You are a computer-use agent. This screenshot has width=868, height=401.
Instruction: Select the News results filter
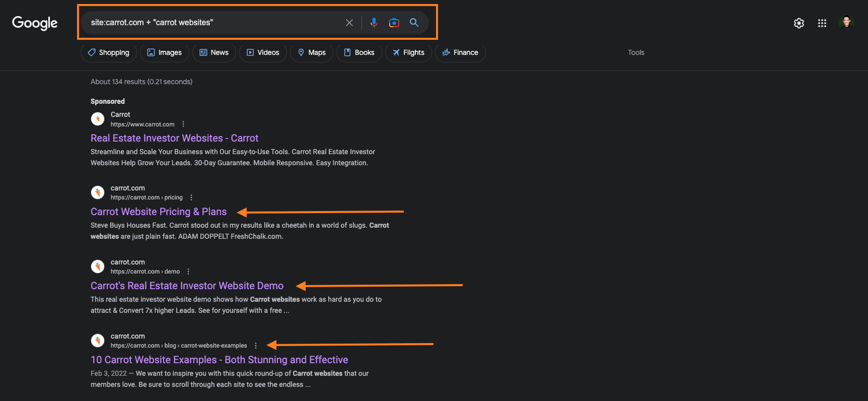coord(214,52)
